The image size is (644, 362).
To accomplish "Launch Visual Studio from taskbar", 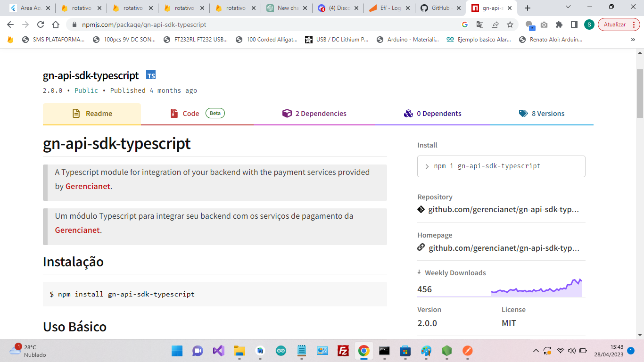I will [218, 351].
